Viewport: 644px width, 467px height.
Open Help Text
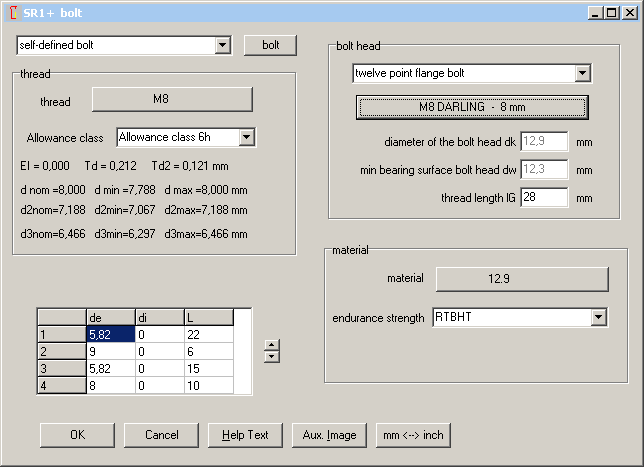245,435
